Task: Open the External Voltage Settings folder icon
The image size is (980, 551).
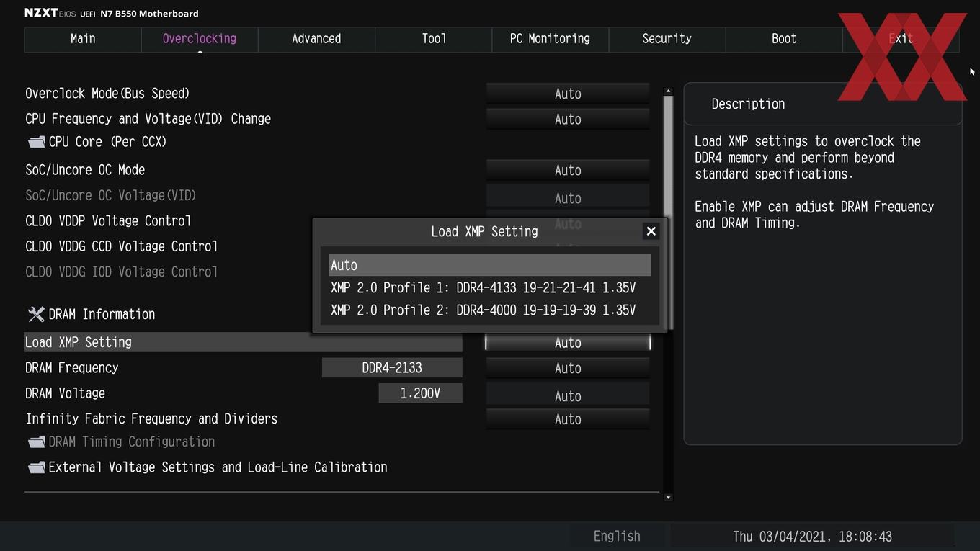Action: [x=36, y=467]
